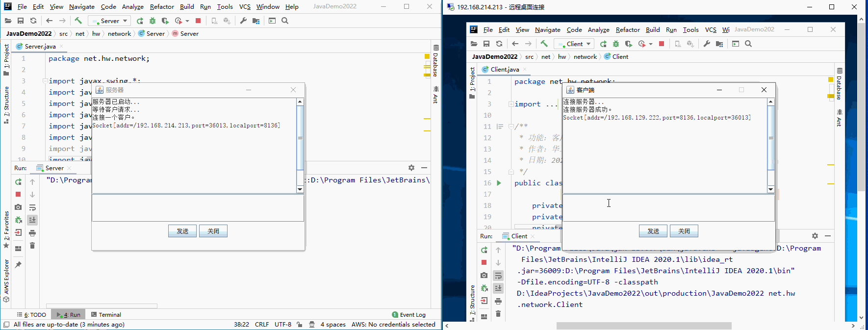Open Settings wrench in left IDE toolbar
The image size is (868, 330).
243,21
